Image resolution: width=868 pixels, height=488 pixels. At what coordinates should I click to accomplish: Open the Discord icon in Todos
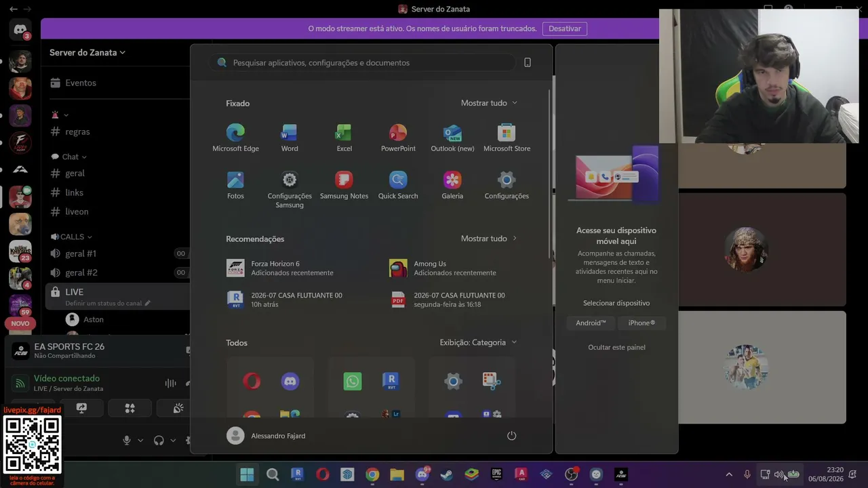click(x=290, y=382)
